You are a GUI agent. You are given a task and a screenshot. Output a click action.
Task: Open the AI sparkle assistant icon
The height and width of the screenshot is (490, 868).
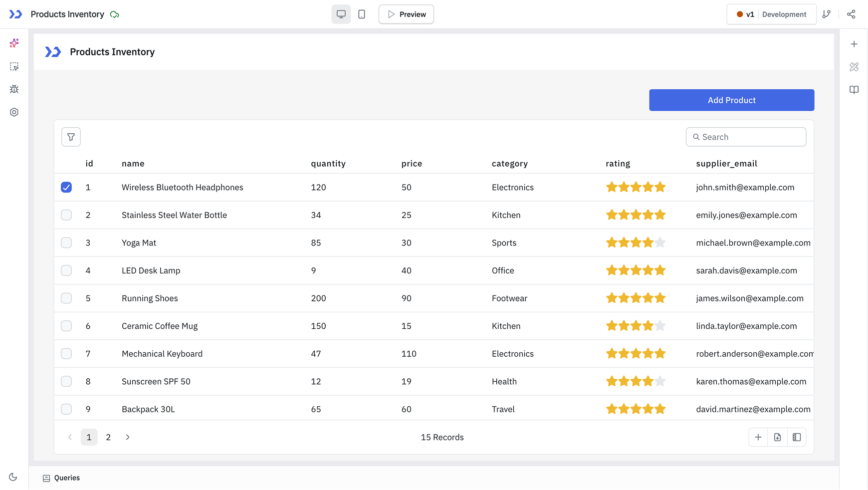point(14,43)
